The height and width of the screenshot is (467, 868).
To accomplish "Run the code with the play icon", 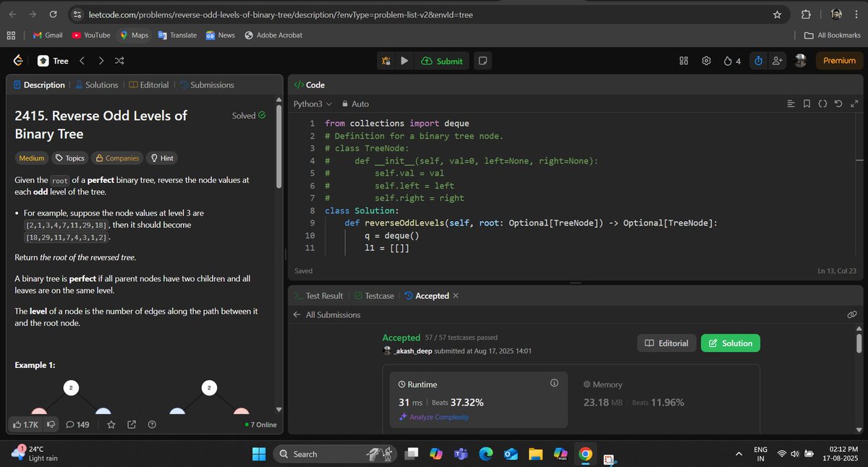I will pyautogui.click(x=404, y=61).
